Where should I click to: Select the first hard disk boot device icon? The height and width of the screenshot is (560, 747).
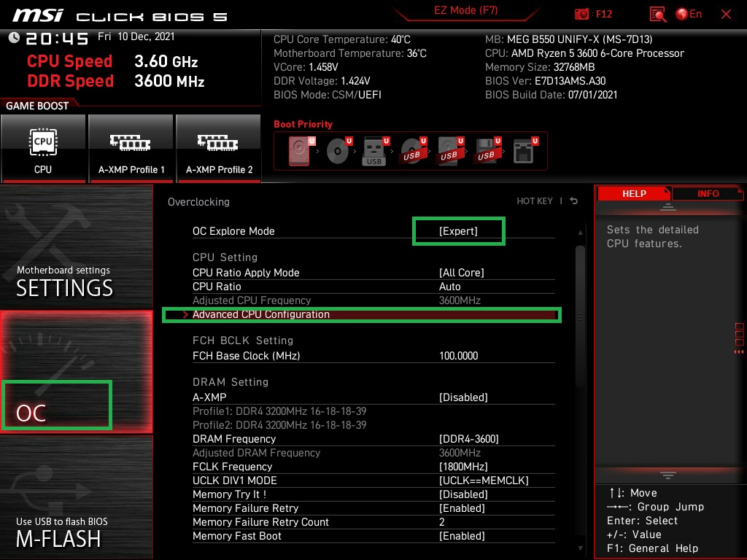(301, 151)
